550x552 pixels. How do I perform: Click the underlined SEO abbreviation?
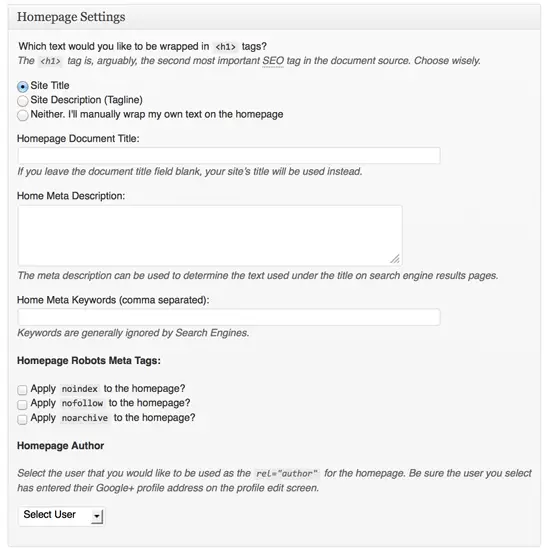[x=273, y=61]
